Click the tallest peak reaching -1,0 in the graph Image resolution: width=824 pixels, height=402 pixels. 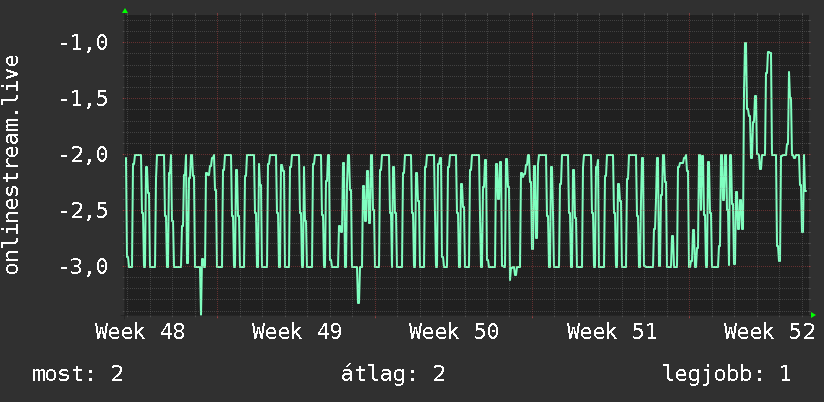tap(745, 44)
